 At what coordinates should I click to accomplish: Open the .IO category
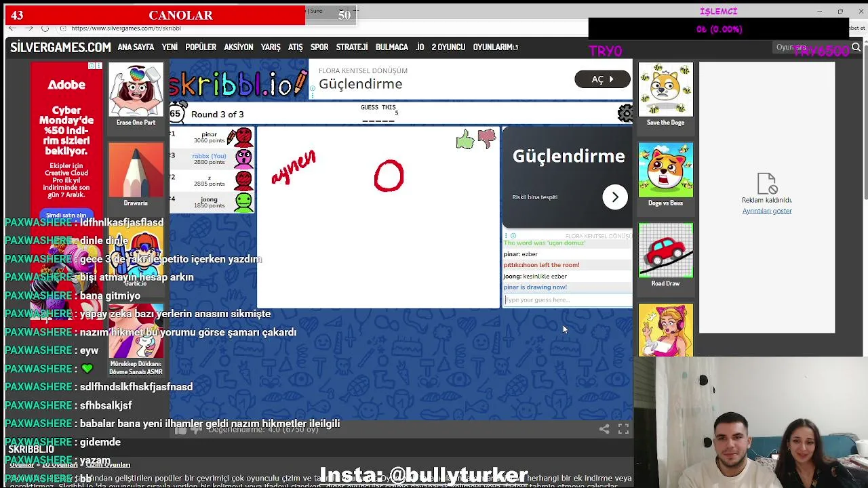420,47
